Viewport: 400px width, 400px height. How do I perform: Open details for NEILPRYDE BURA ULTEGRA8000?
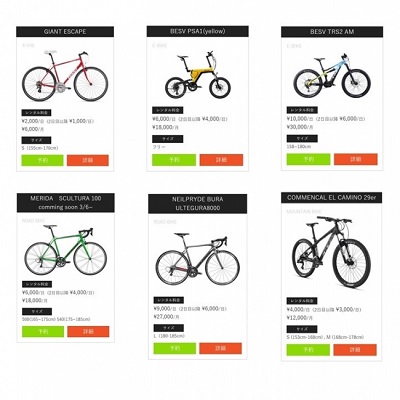click(x=221, y=348)
